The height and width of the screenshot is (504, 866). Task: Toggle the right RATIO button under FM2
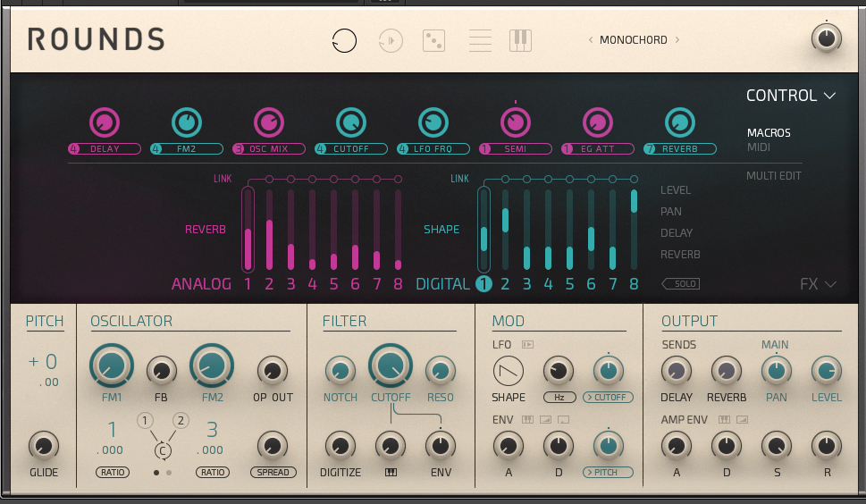click(213, 473)
